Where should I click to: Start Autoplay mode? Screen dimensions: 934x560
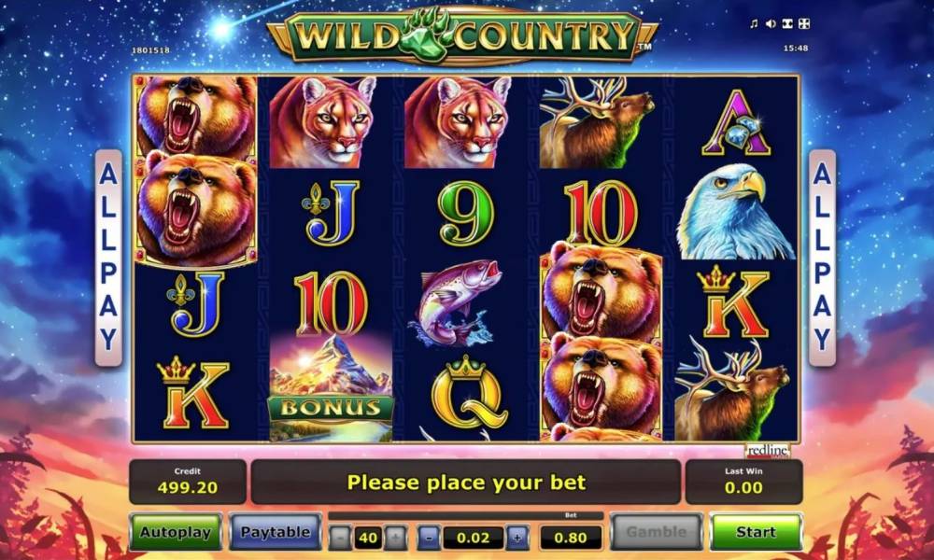(x=176, y=531)
